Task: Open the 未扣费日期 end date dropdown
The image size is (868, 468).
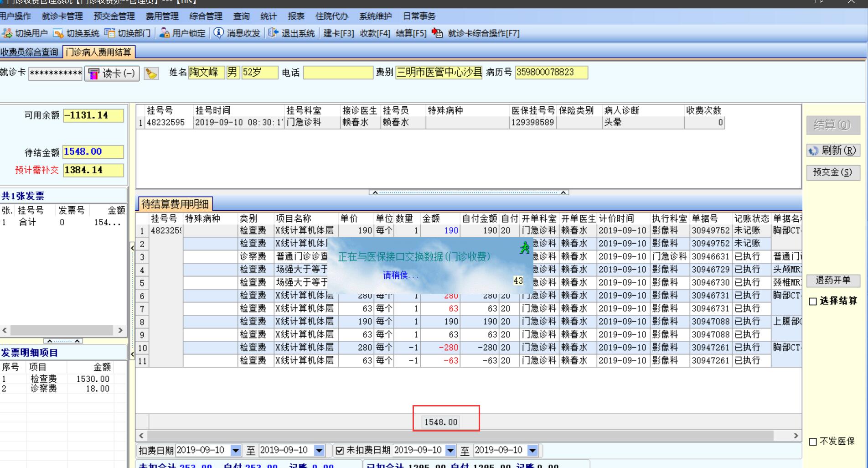Action: (x=532, y=451)
